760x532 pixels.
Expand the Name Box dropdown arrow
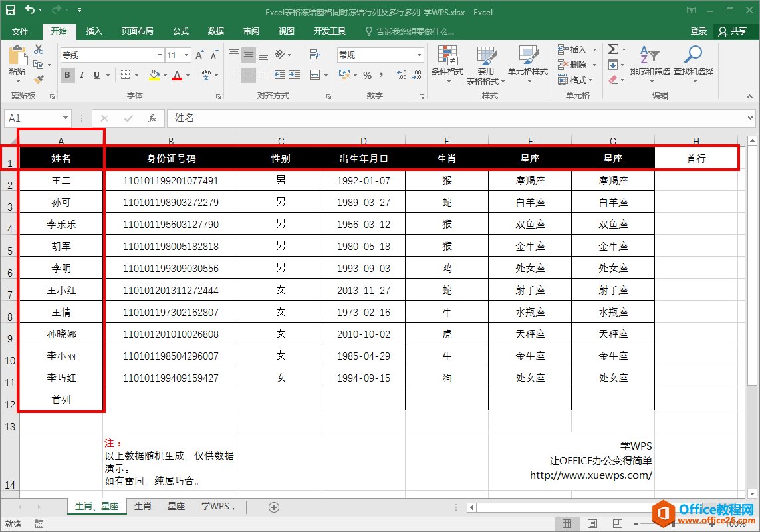pos(64,118)
